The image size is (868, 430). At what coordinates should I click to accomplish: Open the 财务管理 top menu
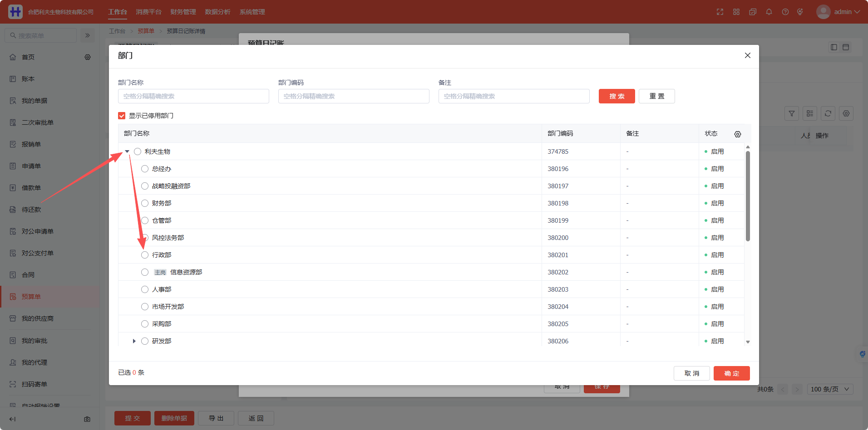pos(183,12)
